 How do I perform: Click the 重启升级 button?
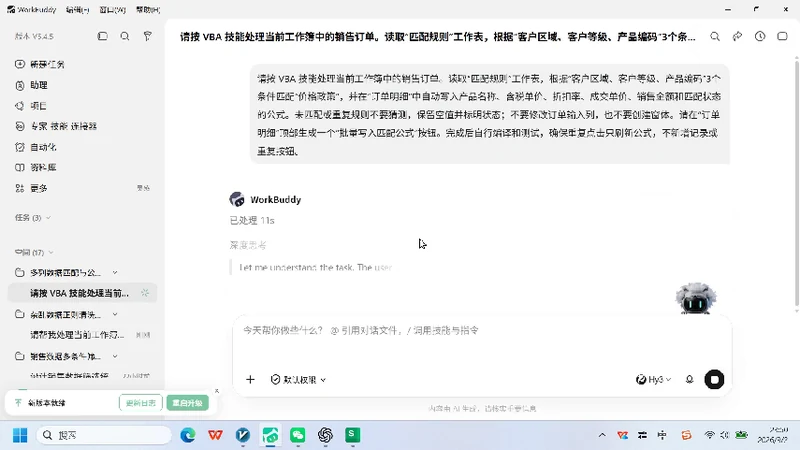[187, 403]
